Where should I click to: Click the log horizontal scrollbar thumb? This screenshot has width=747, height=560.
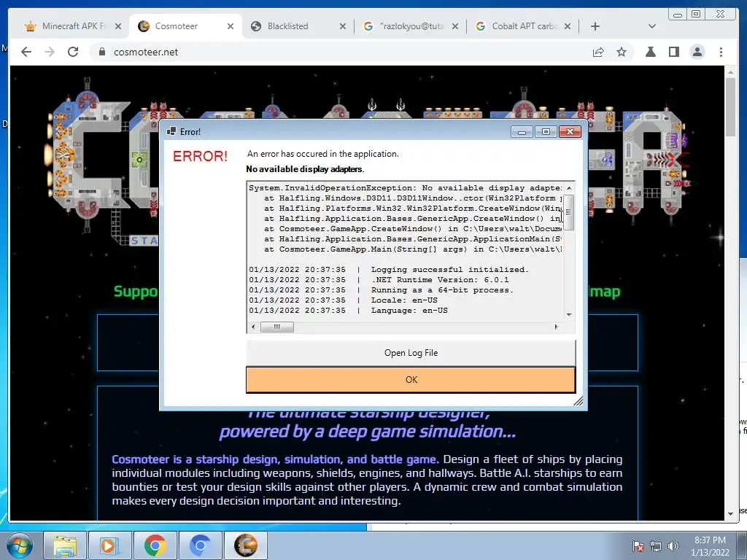click(276, 327)
